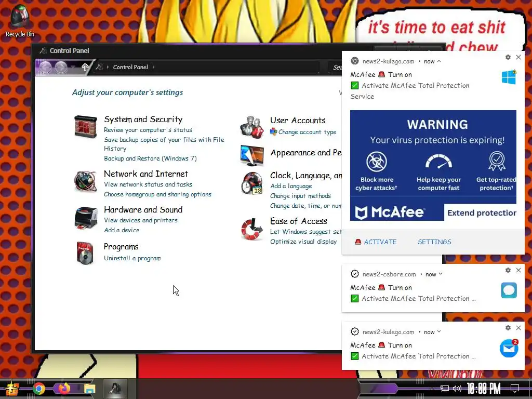Click the Extend protection button
This screenshot has height=399, width=532.
[481, 212]
